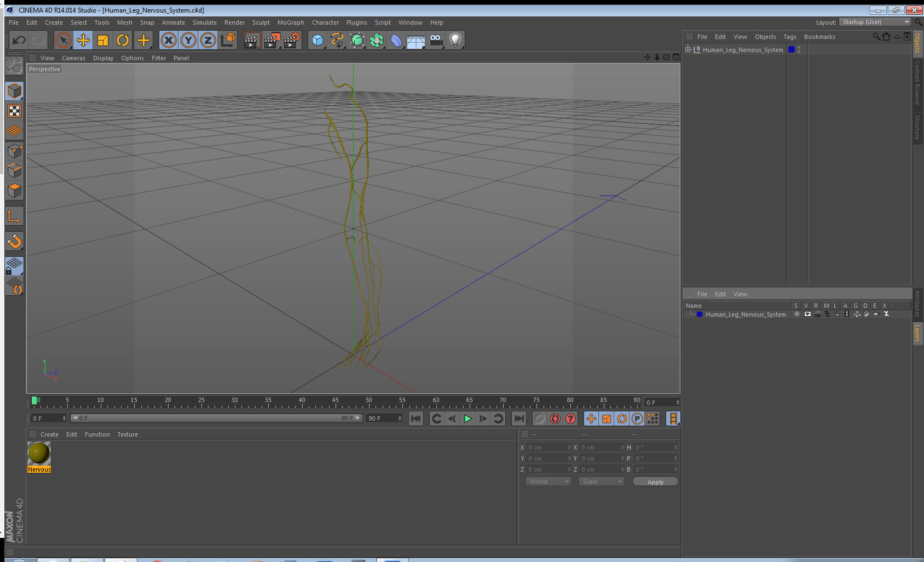Image resolution: width=924 pixels, height=562 pixels.
Task: Add a Camera object
Action: point(436,40)
